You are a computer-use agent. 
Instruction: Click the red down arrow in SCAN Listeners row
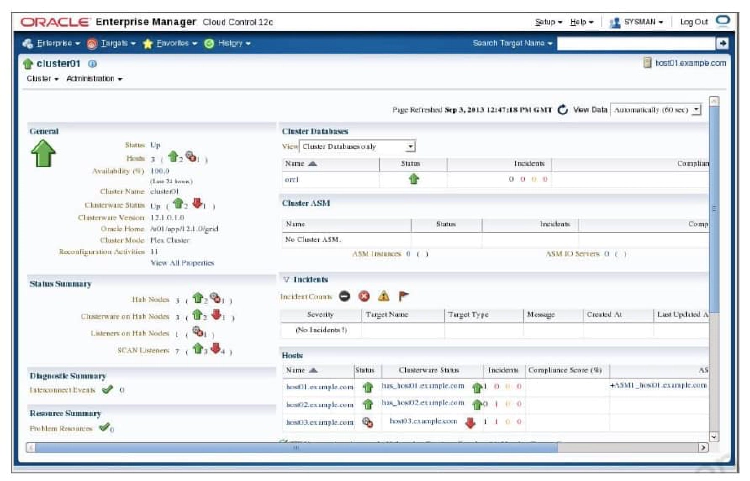(216, 349)
